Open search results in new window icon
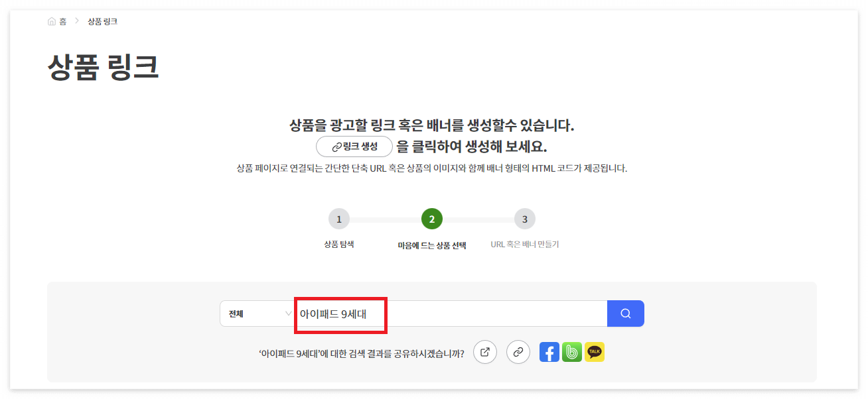868x399 pixels. 485,352
